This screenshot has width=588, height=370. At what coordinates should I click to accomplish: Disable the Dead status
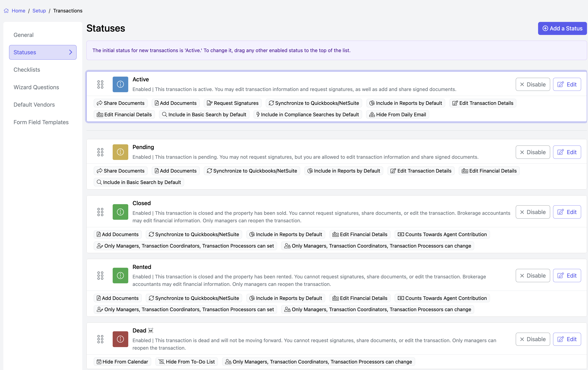click(x=533, y=339)
